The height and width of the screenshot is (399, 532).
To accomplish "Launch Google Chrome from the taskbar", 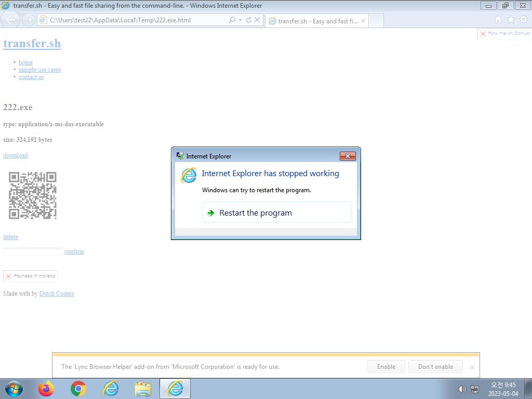I will click(78, 389).
